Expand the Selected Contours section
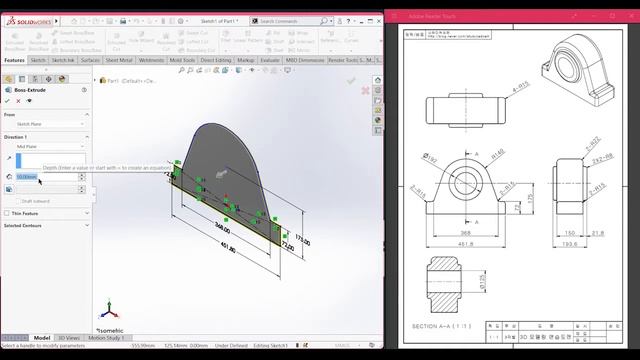 click(87, 225)
